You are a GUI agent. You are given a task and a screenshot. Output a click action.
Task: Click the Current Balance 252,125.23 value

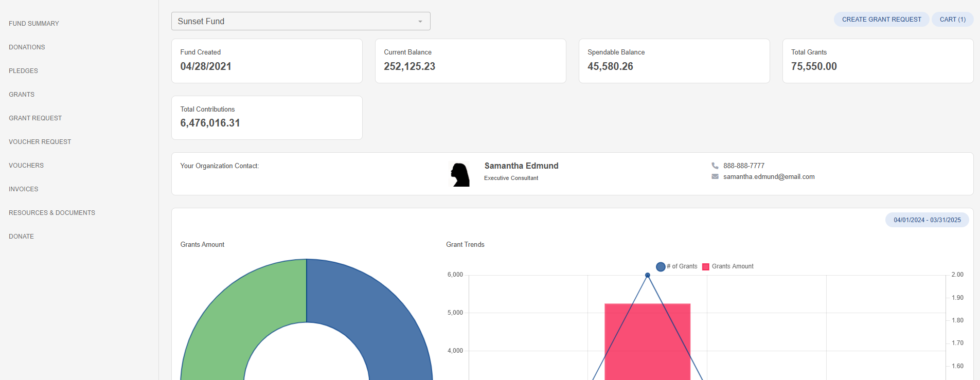pyautogui.click(x=409, y=66)
